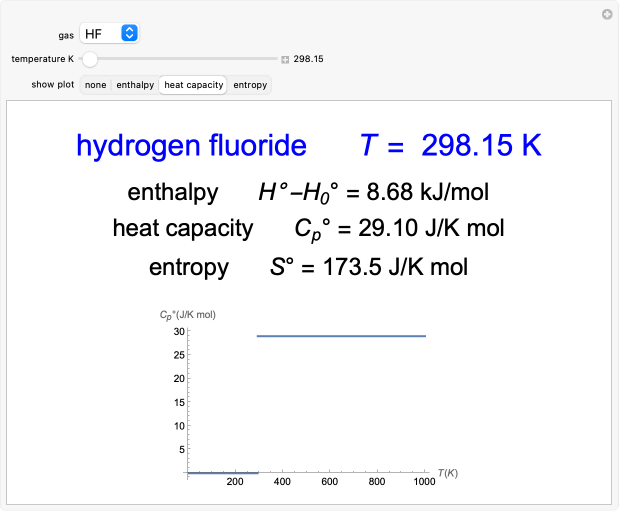The width and height of the screenshot is (619, 512).
Task: Click the top-right circled plus icon
Action: click(x=606, y=14)
